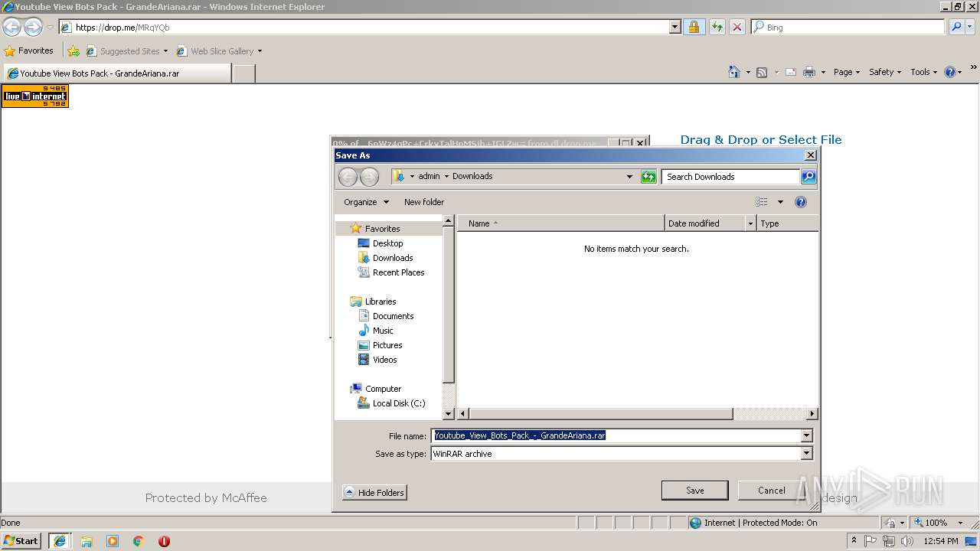Click the Bing search magnifier button

[956, 27]
